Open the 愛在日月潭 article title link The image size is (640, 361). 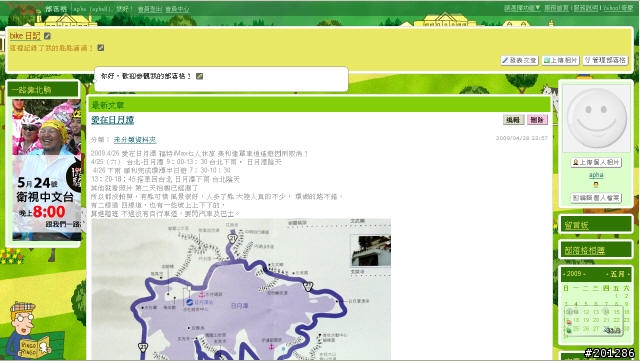tap(113, 120)
